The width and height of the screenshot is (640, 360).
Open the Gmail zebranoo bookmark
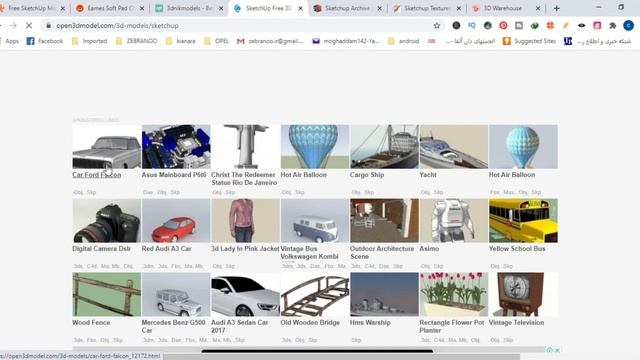click(270, 41)
